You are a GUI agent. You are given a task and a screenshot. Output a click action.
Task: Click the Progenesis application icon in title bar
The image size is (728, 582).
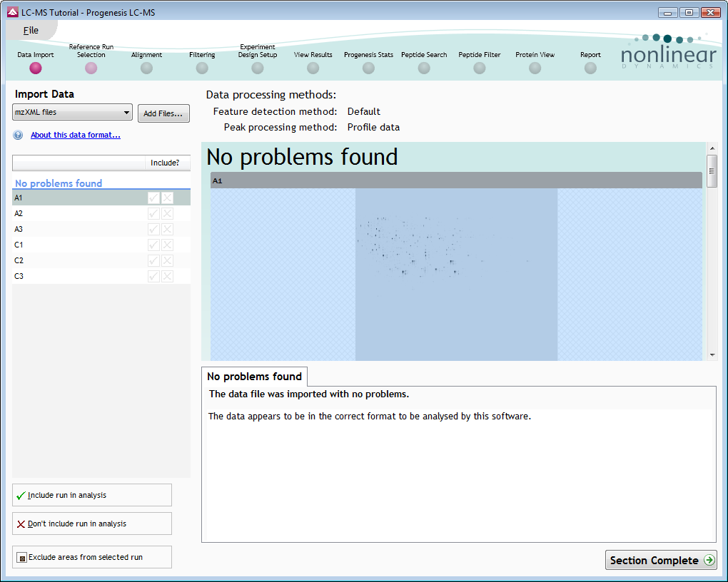point(13,13)
